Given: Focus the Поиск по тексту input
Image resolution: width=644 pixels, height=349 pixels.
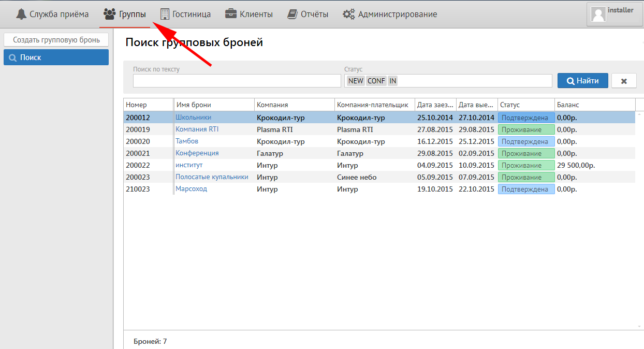Looking at the screenshot, I should click(x=237, y=81).
